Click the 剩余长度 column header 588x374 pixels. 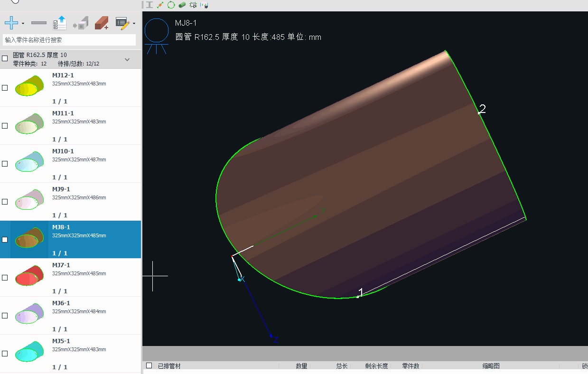tap(376, 366)
